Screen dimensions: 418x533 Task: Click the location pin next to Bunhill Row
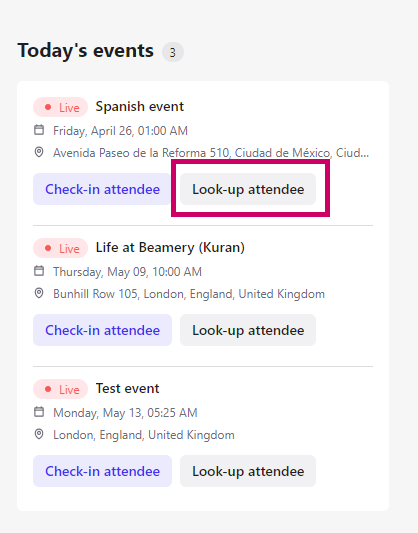click(39, 293)
